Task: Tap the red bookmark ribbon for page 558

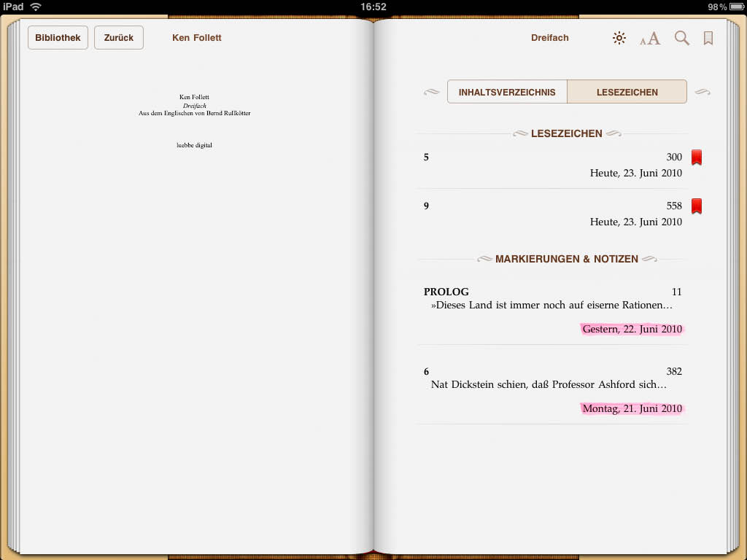Action: pyautogui.click(x=697, y=206)
